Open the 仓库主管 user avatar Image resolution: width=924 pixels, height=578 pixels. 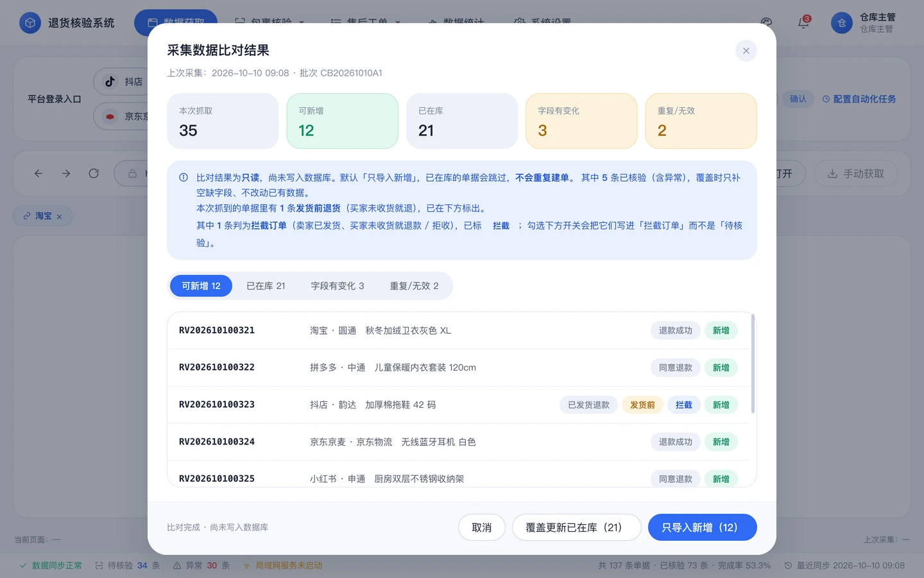(x=842, y=23)
